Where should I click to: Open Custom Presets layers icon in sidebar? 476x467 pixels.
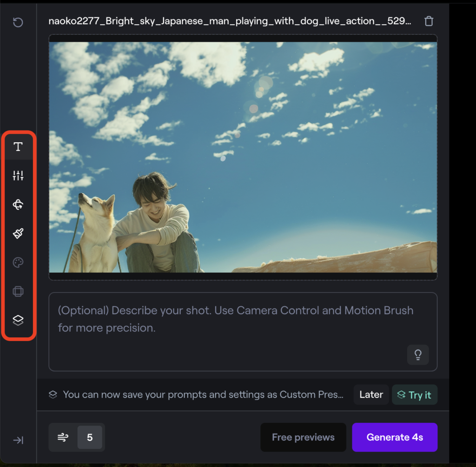[18, 320]
